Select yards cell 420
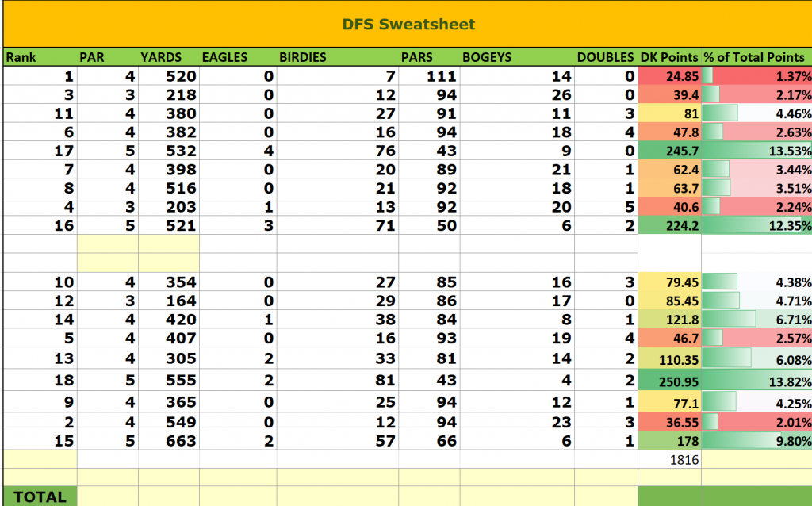812x506 pixels. click(169, 319)
